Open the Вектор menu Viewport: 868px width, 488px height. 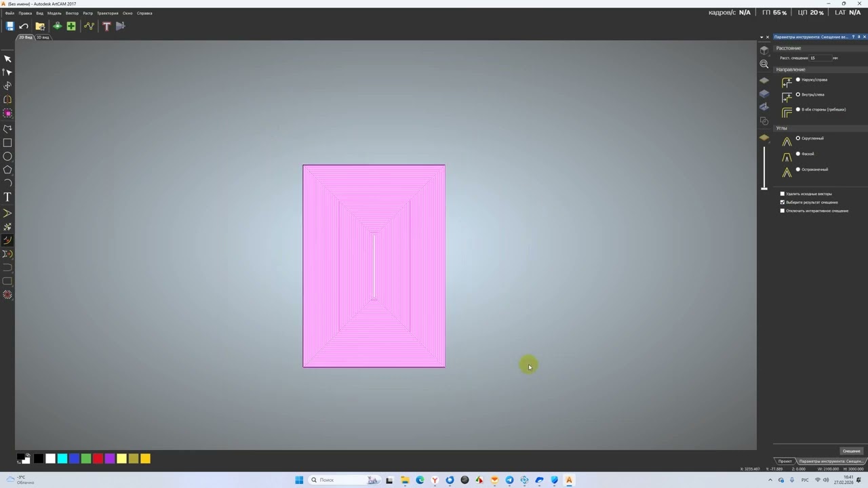pyautogui.click(x=72, y=13)
